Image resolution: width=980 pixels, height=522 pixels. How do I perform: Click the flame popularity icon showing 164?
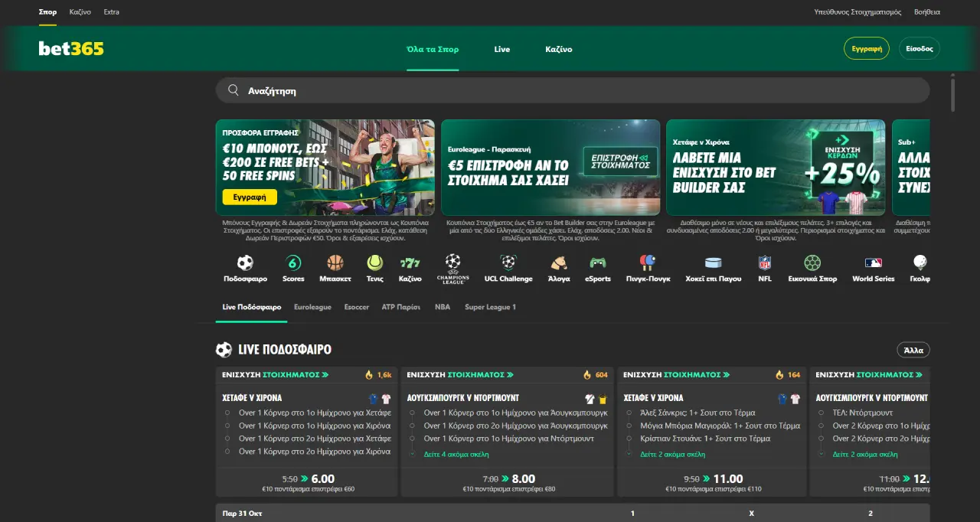click(x=779, y=375)
